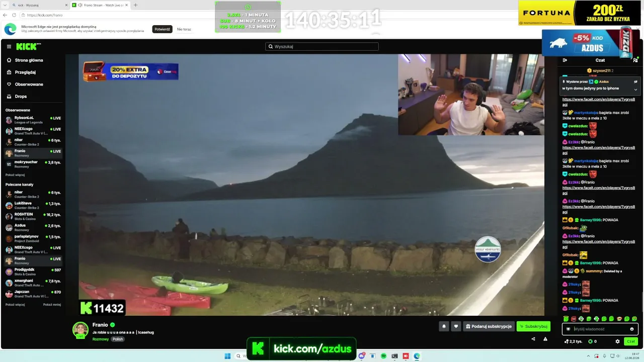The image size is (644, 362).
Task: Click the share icon below the Subskrybuj button
Action: click(x=533, y=339)
